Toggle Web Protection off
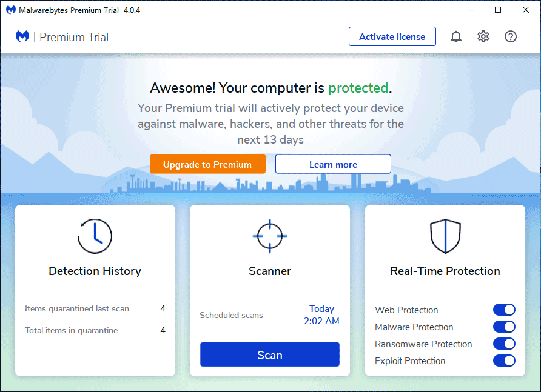 click(x=504, y=310)
